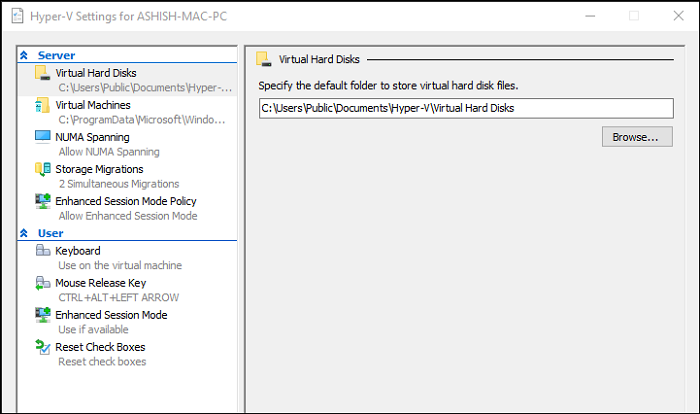Viewport: 700px width, 414px height.
Task: Close the Hyper-V Settings window
Action: (x=679, y=16)
